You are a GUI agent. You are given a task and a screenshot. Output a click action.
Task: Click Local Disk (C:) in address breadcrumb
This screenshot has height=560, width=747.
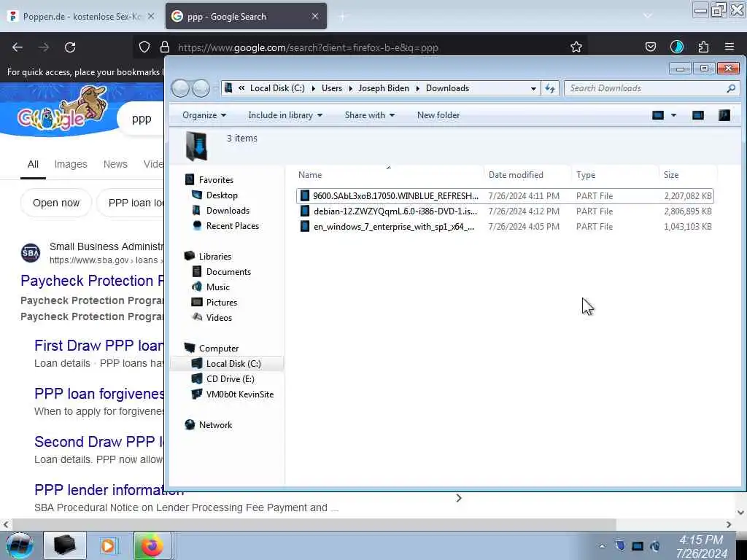click(x=277, y=88)
